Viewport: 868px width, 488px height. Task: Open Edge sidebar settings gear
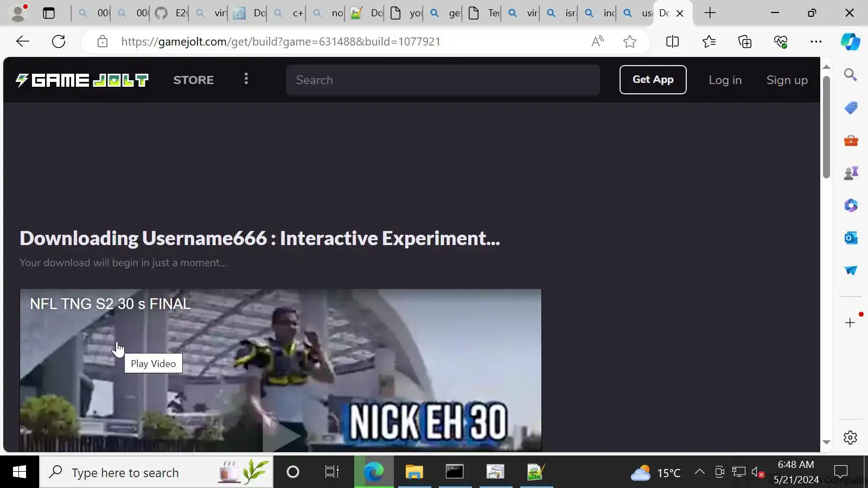pyautogui.click(x=850, y=438)
